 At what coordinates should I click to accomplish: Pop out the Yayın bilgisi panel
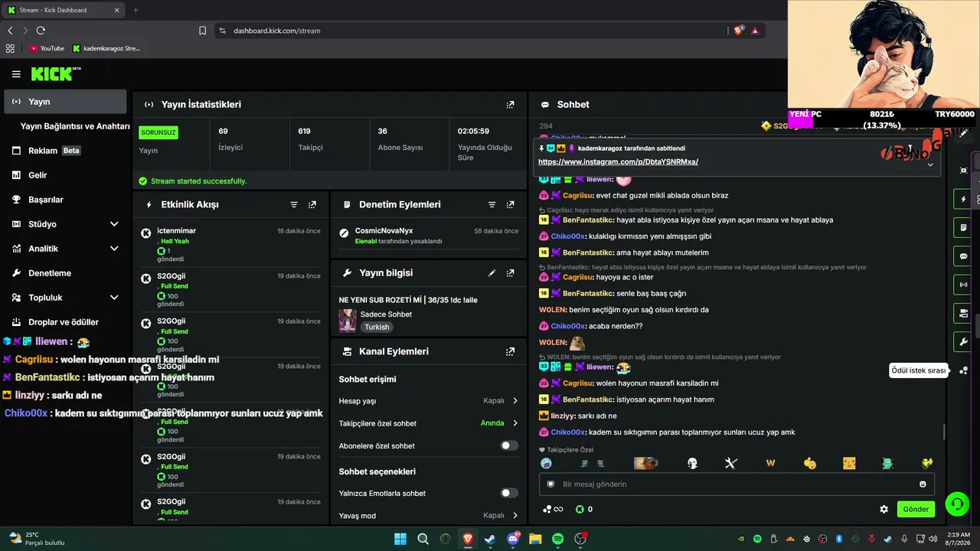click(511, 273)
